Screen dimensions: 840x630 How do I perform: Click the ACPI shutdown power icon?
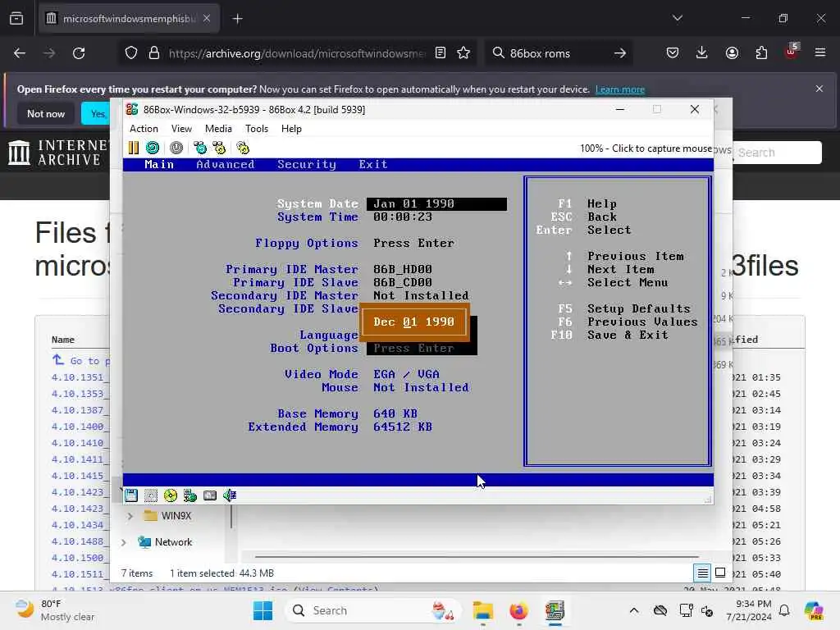click(x=176, y=148)
